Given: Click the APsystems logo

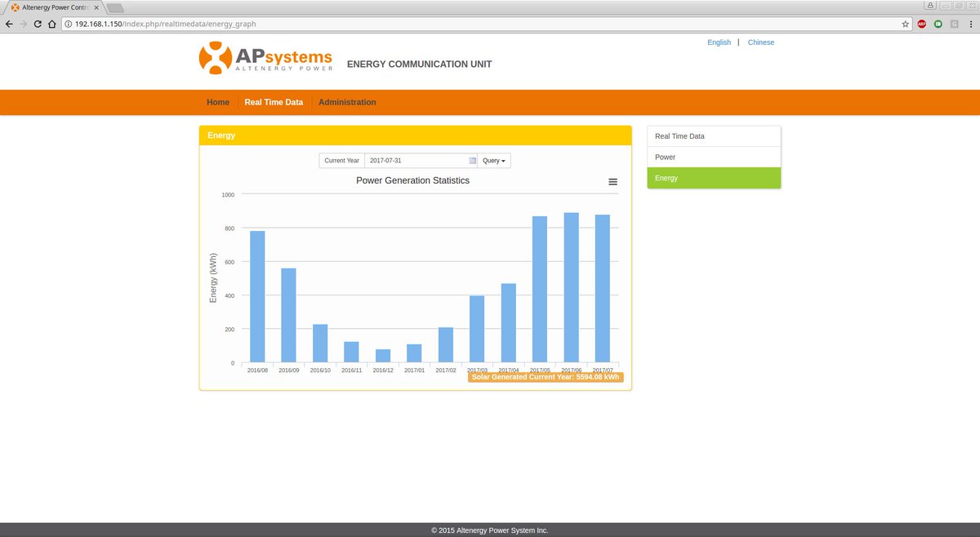Looking at the screenshot, I should [265, 58].
